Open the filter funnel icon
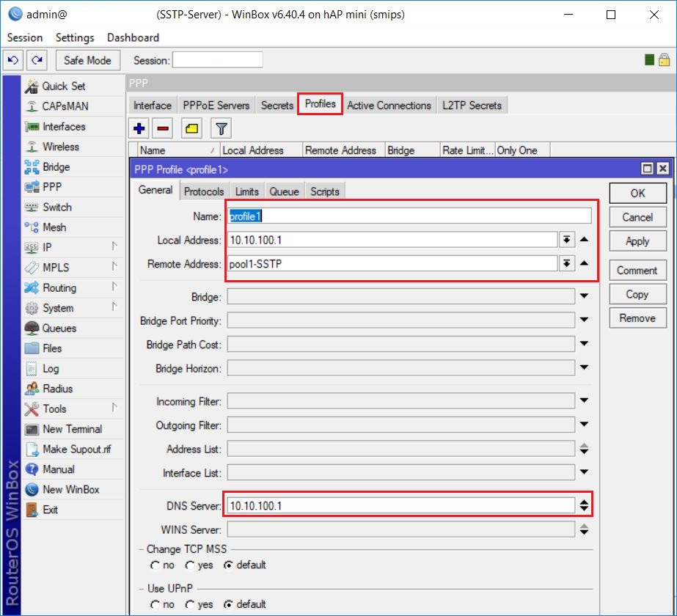The image size is (677, 616). coord(221,128)
